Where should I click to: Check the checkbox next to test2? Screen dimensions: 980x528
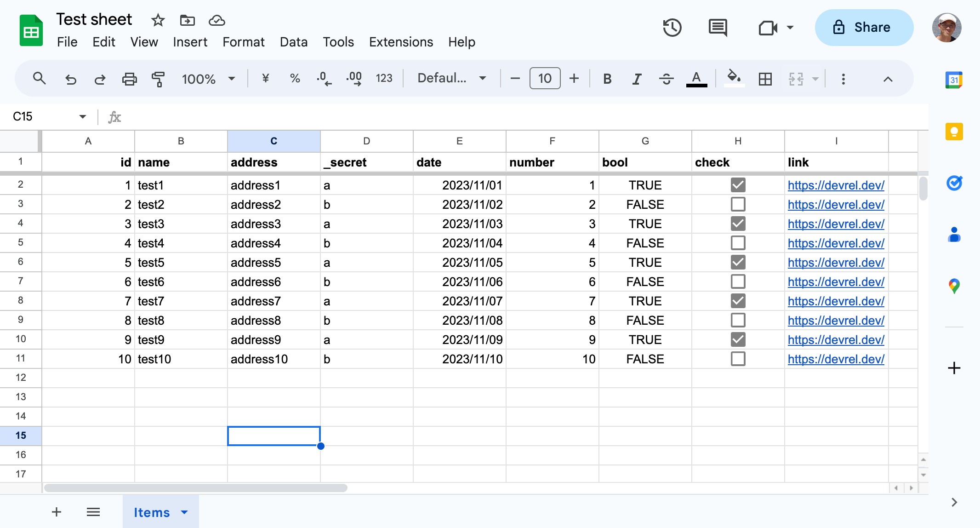click(x=738, y=204)
